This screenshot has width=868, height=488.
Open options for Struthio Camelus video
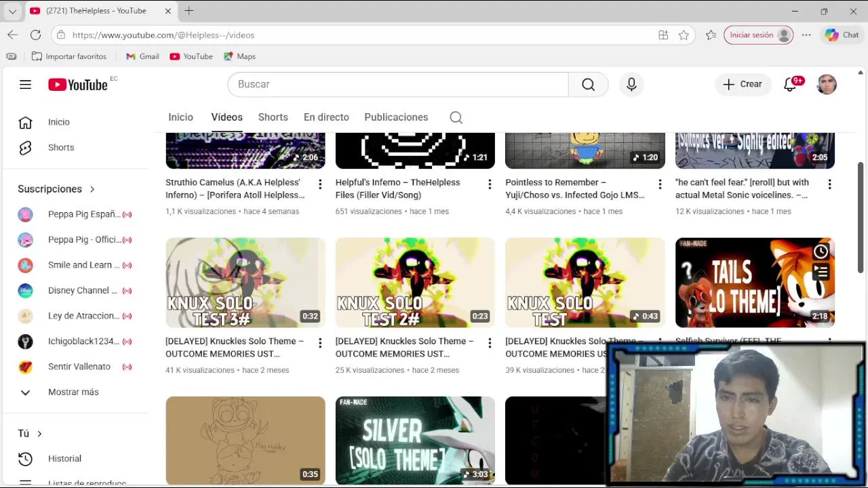pyautogui.click(x=320, y=184)
